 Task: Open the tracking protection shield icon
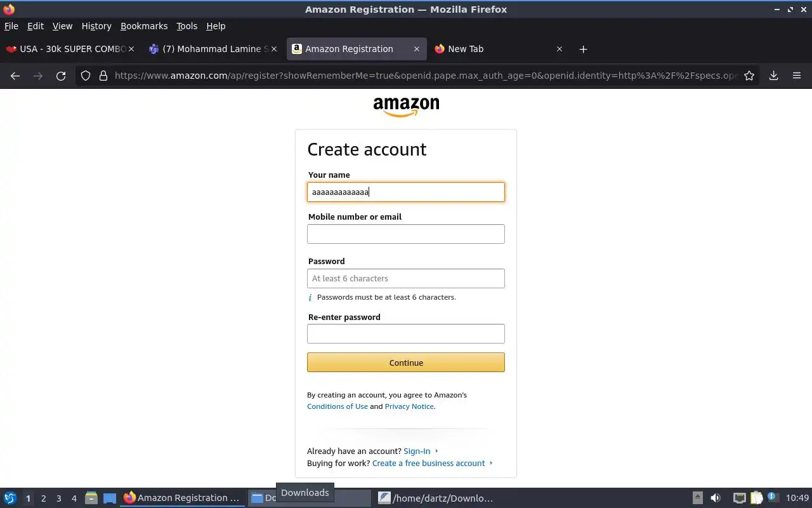[86, 76]
